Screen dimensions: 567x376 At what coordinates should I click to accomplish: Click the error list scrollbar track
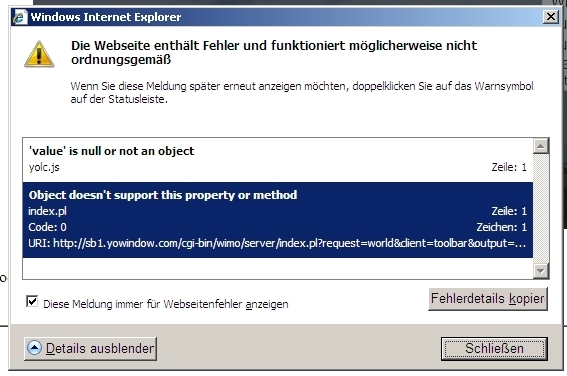coord(541,209)
